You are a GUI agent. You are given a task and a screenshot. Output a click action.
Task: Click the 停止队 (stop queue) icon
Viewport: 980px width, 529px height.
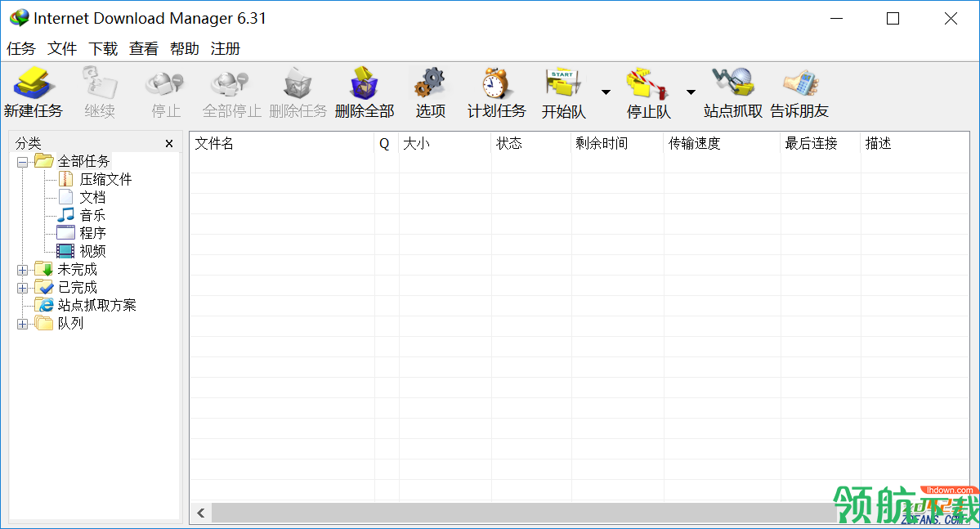[648, 83]
